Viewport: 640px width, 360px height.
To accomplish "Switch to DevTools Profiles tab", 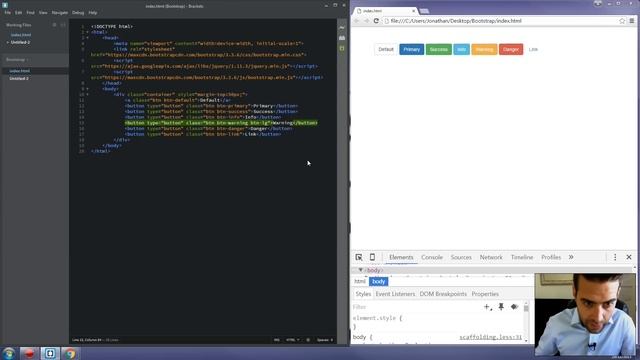I will tap(551, 258).
